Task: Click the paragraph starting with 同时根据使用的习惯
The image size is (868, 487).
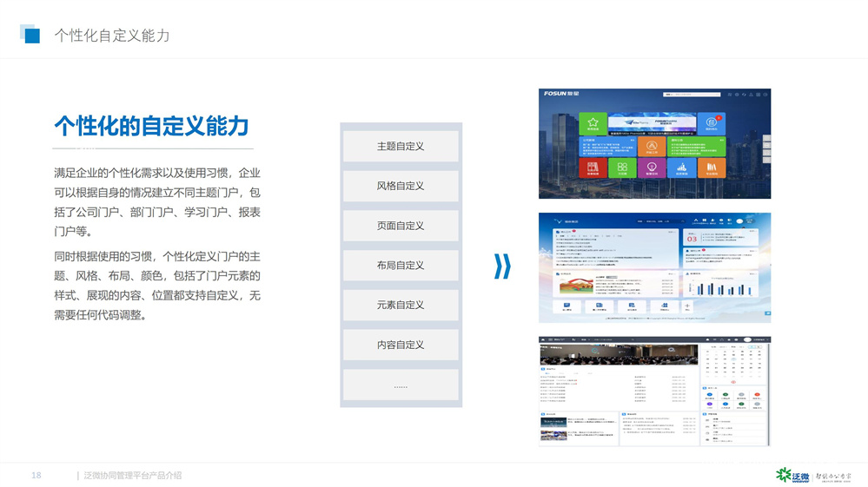Action: tap(157, 286)
